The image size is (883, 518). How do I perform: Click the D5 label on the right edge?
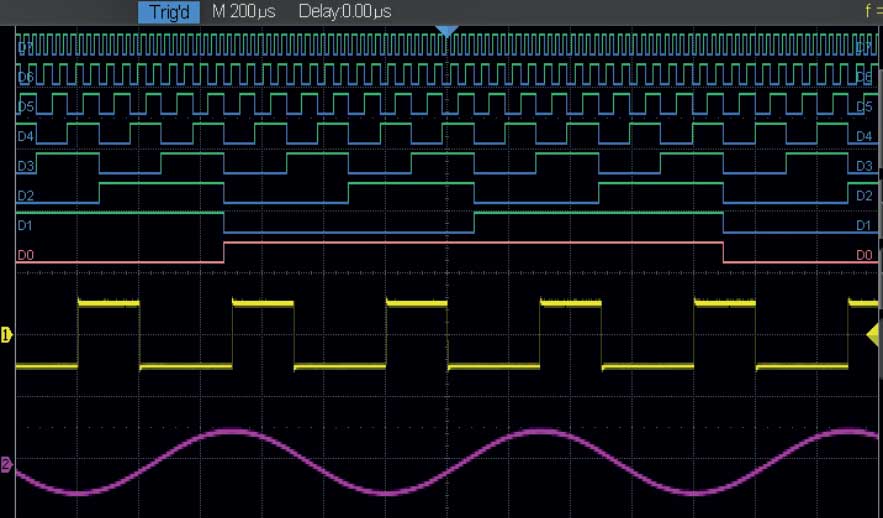864,106
